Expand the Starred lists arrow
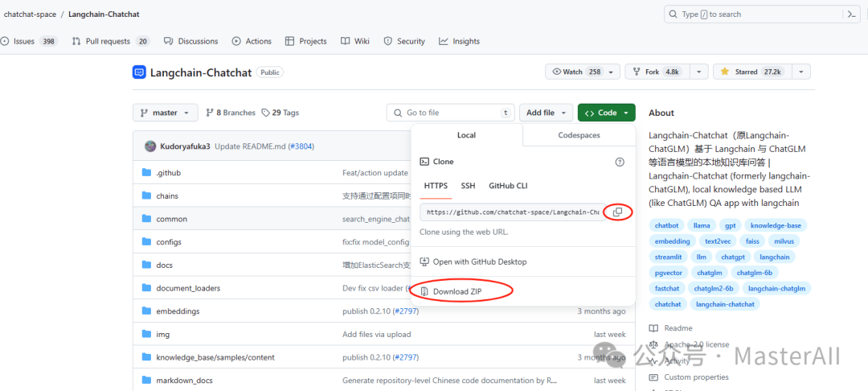 pyautogui.click(x=801, y=72)
